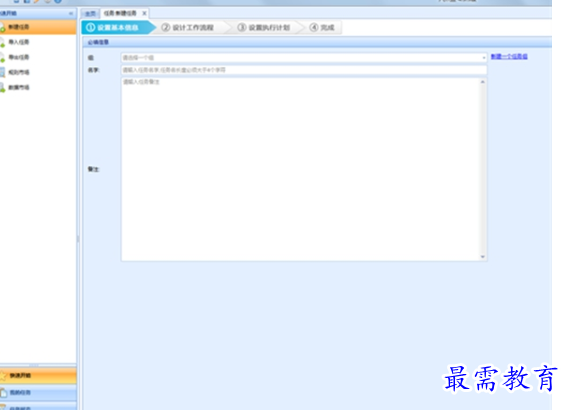This screenshot has height=410, width=566.
Task: Click the icon next to 规则市场
Action: point(3,73)
